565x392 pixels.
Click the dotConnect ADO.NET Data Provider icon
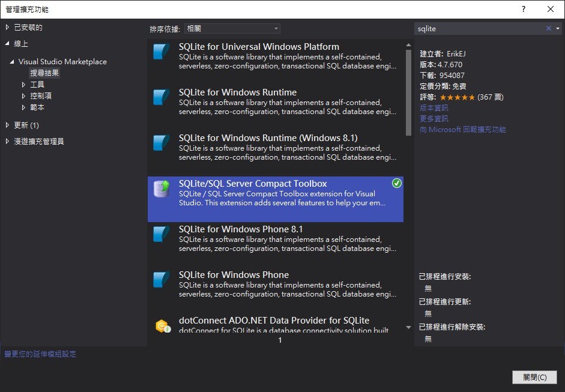163,326
